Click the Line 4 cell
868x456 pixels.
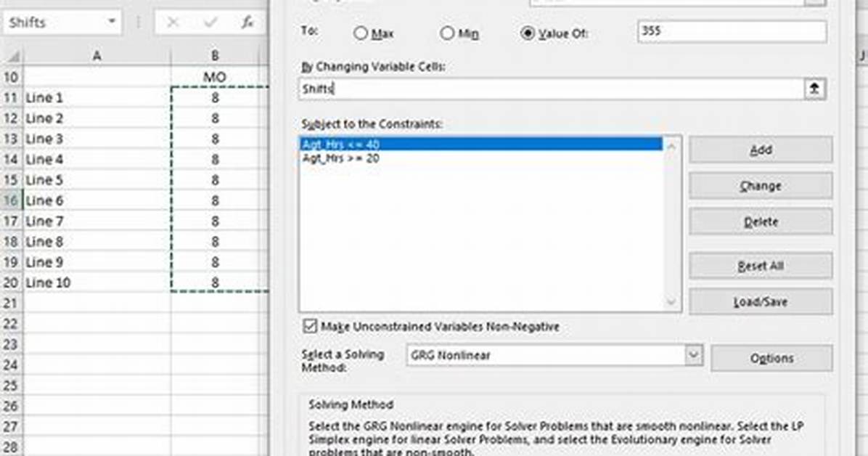[97, 159]
